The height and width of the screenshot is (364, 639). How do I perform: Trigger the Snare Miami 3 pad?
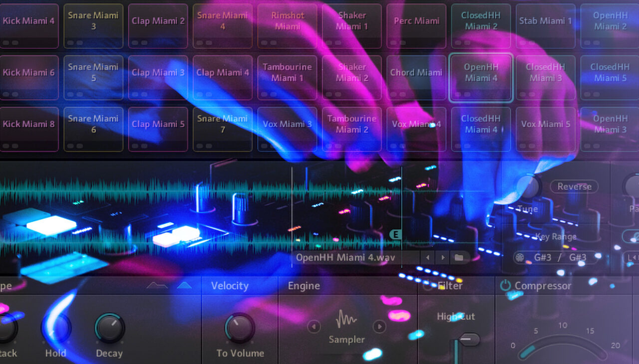click(x=93, y=25)
